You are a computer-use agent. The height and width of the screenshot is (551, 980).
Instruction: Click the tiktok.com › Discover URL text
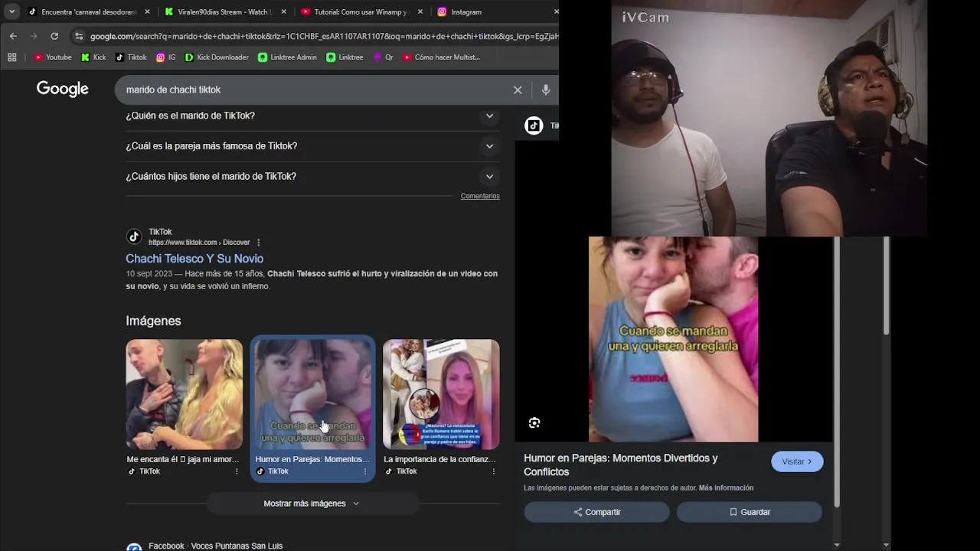pos(199,243)
